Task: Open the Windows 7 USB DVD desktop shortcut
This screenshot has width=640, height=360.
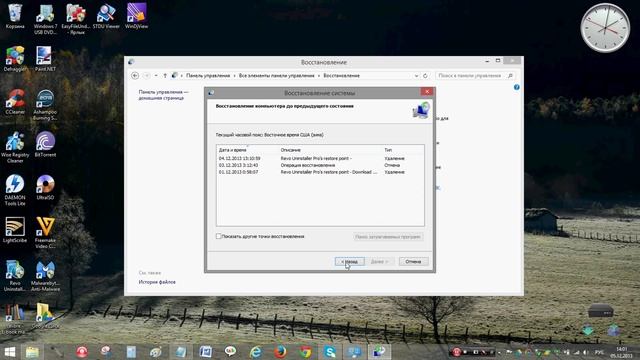Action: pos(45,19)
